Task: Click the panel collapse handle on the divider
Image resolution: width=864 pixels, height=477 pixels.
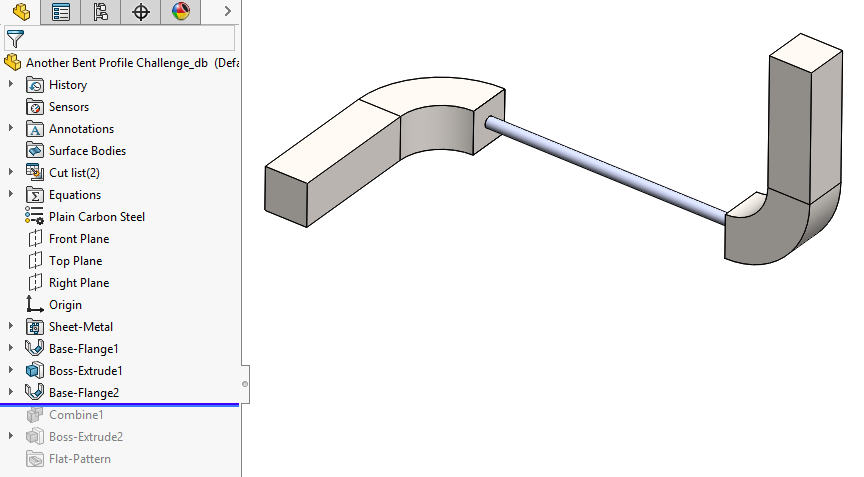Action: pyautogui.click(x=245, y=384)
